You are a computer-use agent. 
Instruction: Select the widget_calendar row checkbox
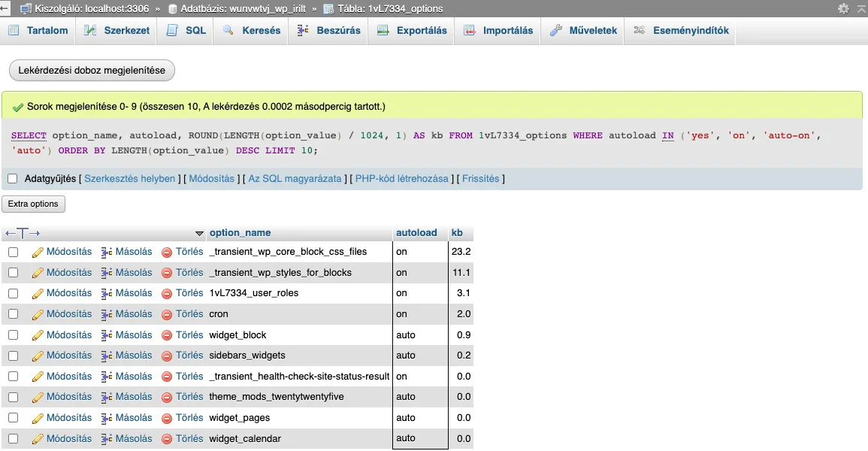click(14, 439)
